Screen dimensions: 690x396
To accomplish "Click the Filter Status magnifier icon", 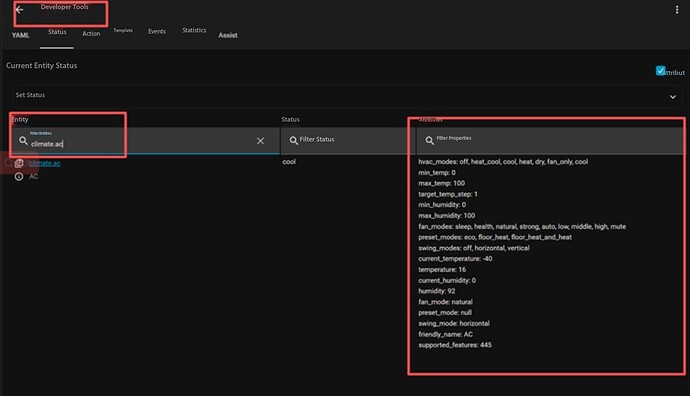I will 294,140.
